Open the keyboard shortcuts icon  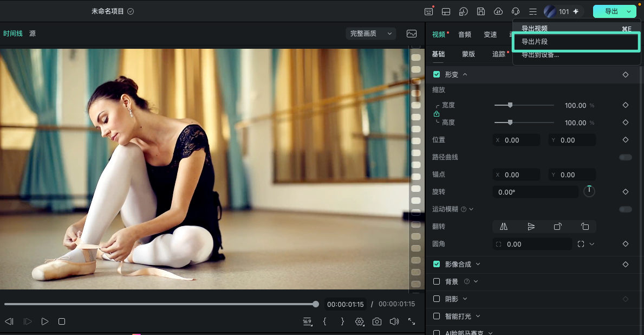click(x=429, y=11)
